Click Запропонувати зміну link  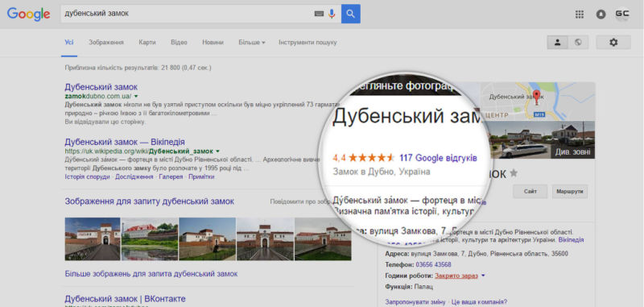(415, 301)
